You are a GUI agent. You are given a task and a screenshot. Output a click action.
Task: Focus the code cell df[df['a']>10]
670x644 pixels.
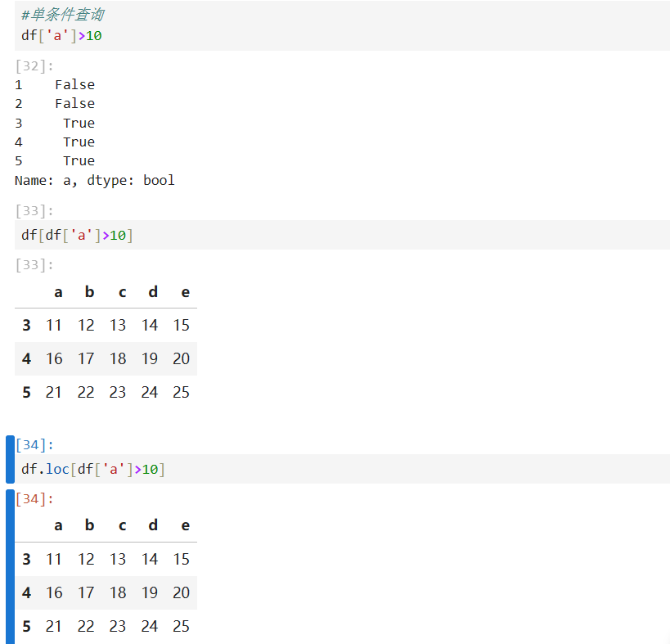click(342, 235)
